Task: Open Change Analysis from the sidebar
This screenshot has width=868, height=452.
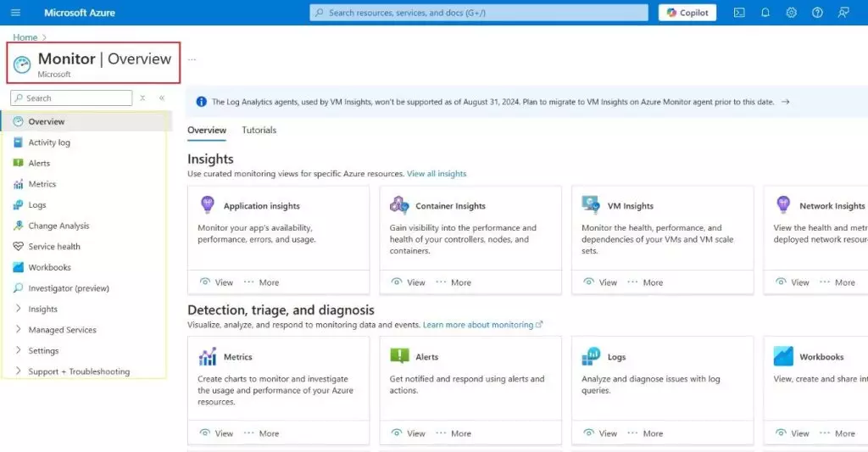Action: tap(58, 226)
